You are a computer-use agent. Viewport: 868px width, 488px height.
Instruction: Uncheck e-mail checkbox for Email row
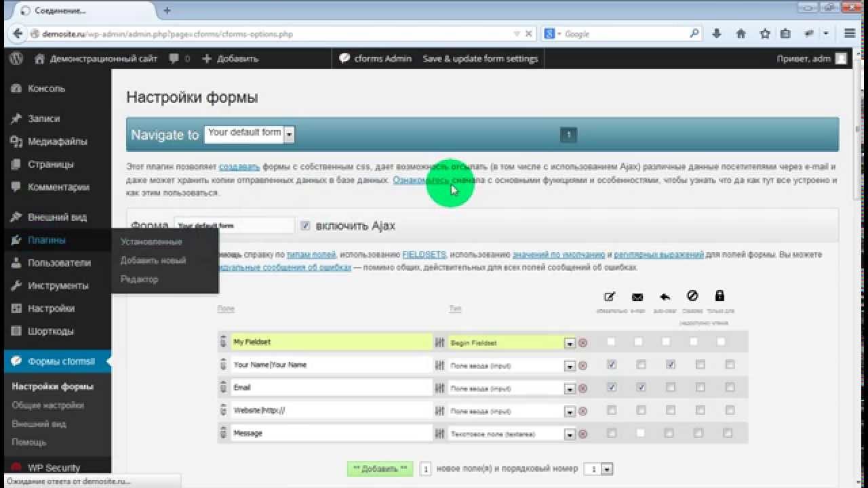(641, 388)
